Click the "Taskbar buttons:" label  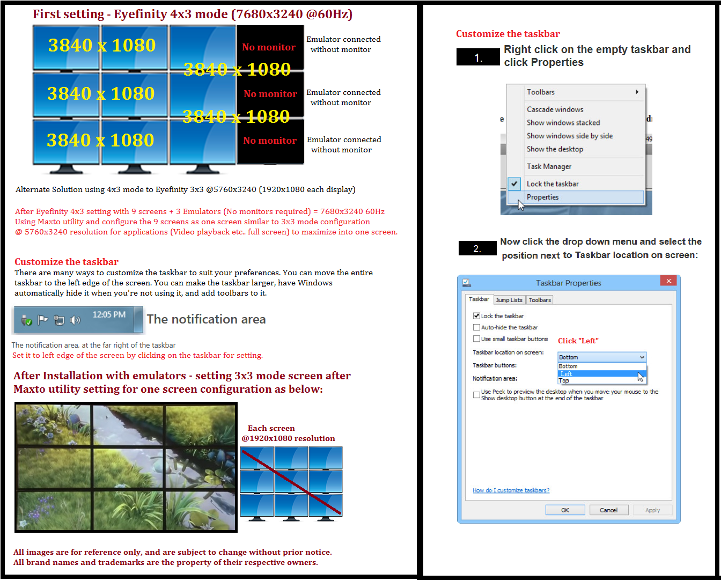pyautogui.click(x=494, y=365)
